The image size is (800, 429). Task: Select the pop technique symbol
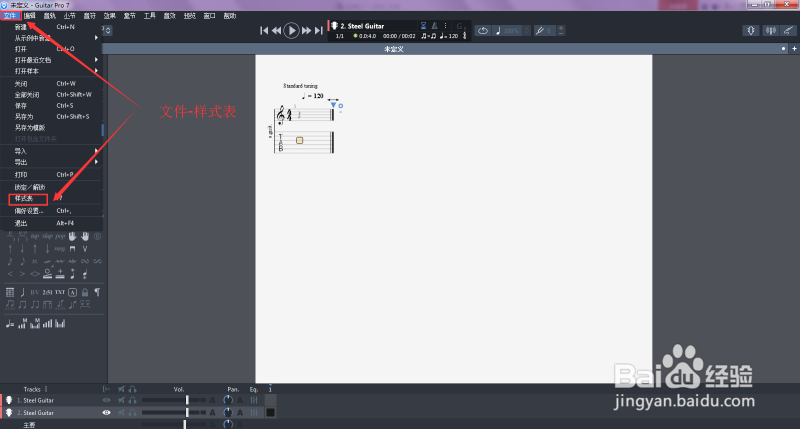tap(60, 236)
